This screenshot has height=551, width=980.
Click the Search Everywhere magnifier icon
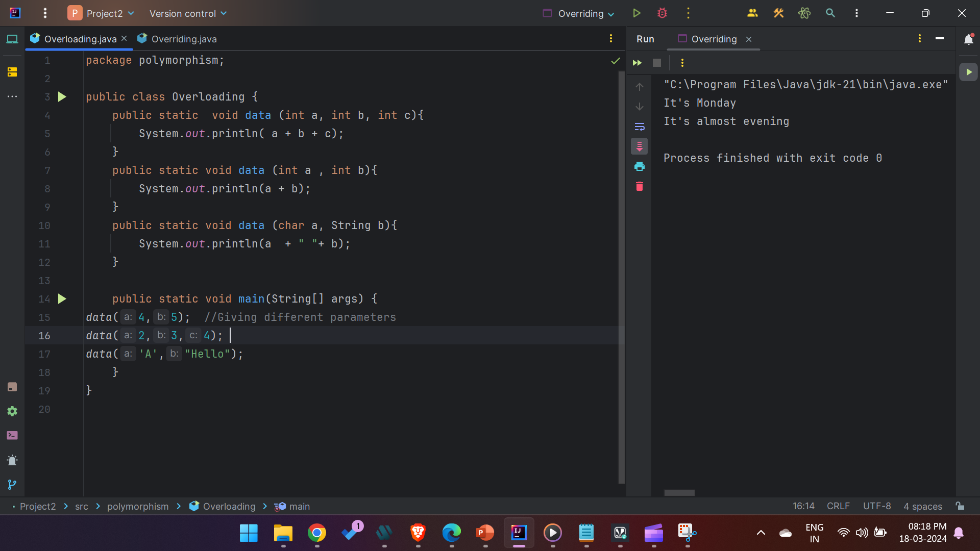(830, 13)
